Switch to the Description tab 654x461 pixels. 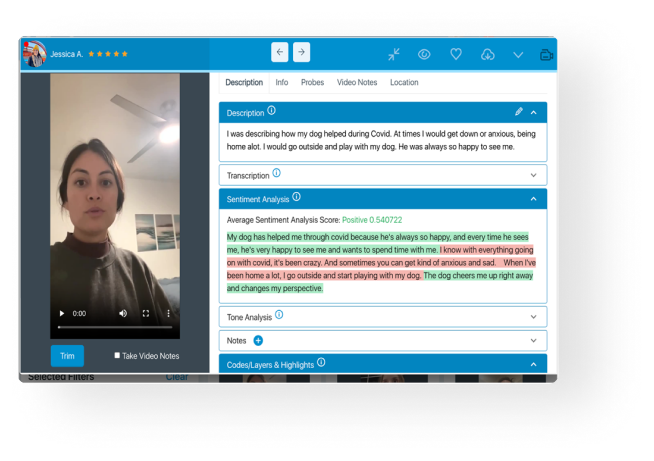click(244, 83)
